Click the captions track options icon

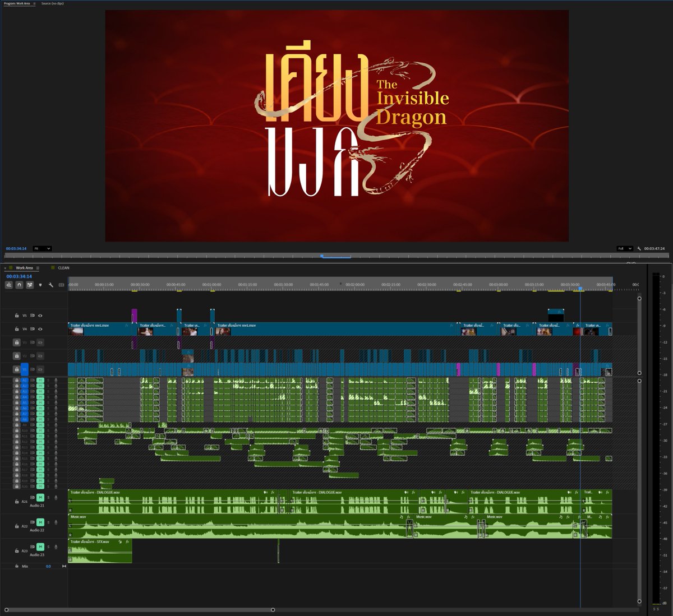click(62, 285)
